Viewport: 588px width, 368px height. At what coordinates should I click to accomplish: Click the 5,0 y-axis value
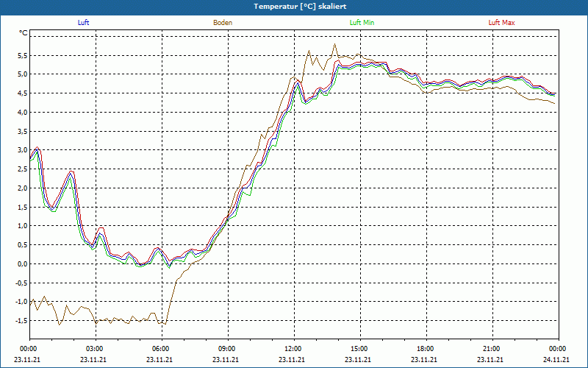point(23,74)
